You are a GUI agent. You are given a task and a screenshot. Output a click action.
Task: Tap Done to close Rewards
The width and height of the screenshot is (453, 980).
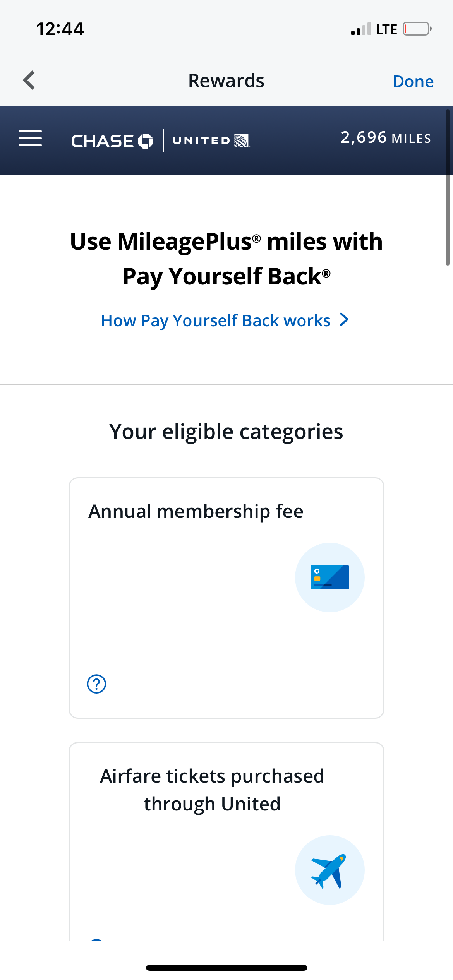413,81
